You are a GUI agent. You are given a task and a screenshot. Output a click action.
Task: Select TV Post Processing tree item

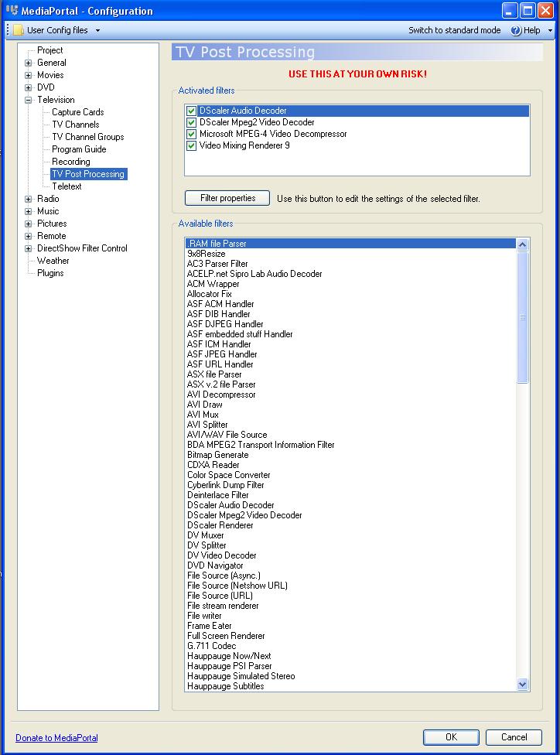89,174
